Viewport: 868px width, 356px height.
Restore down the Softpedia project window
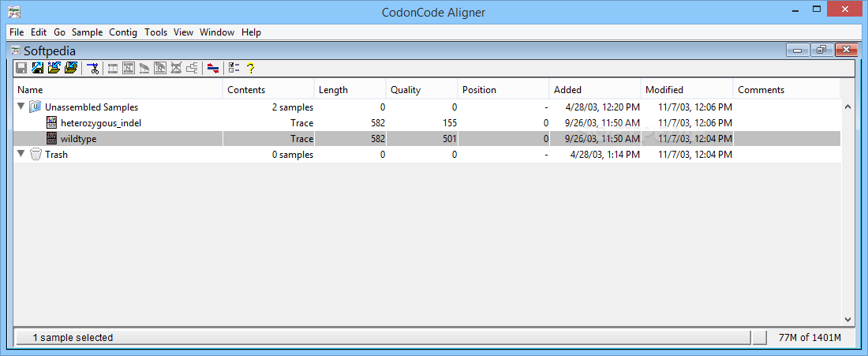pyautogui.click(x=821, y=51)
